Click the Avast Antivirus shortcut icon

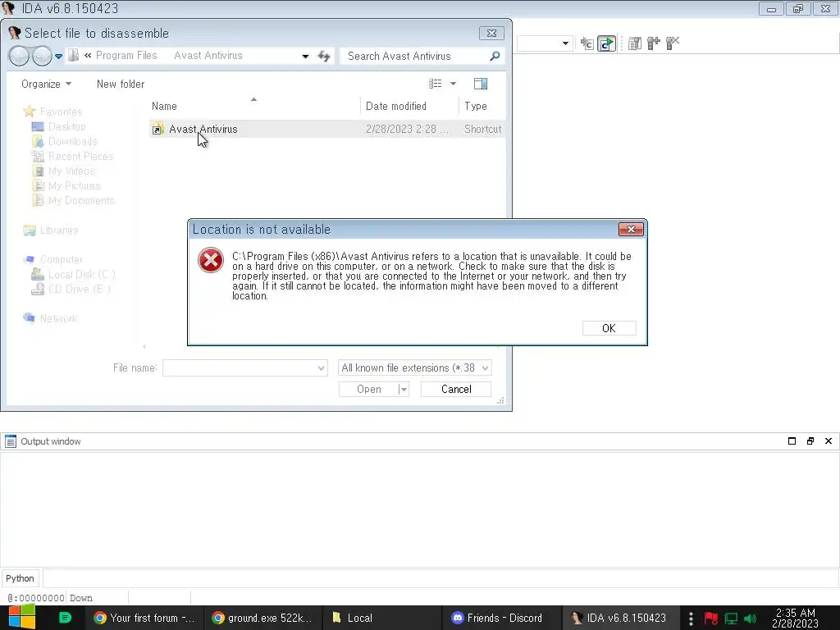(x=157, y=129)
